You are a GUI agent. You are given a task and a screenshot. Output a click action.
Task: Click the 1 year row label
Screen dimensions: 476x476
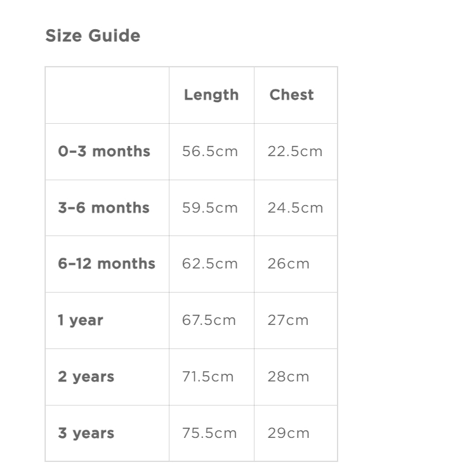(81, 321)
